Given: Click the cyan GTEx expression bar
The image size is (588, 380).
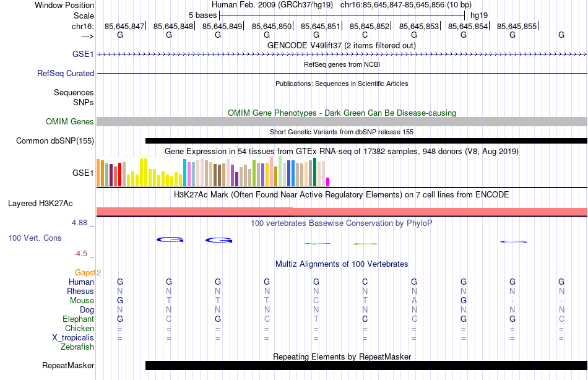Looking at the screenshot, I should (184, 173).
